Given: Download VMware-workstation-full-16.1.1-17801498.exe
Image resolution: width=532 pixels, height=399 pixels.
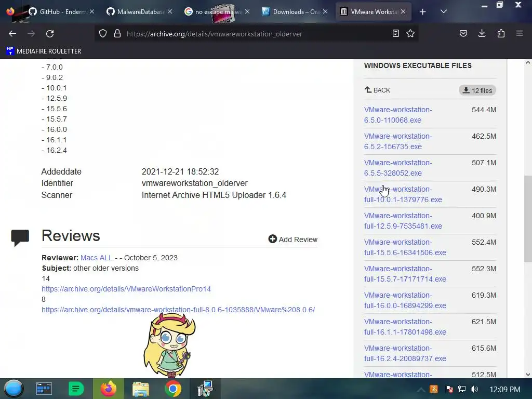Looking at the screenshot, I should click(x=405, y=326).
